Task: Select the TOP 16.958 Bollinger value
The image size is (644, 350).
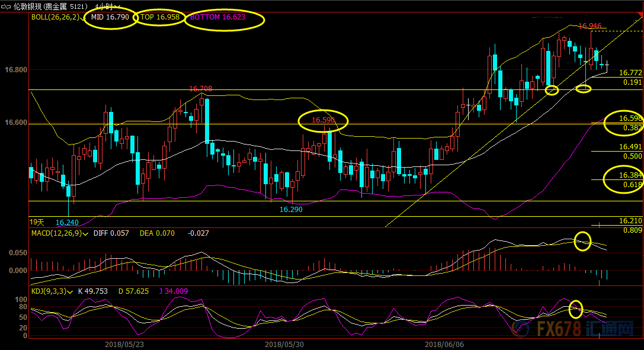Action: (x=160, y=17)
